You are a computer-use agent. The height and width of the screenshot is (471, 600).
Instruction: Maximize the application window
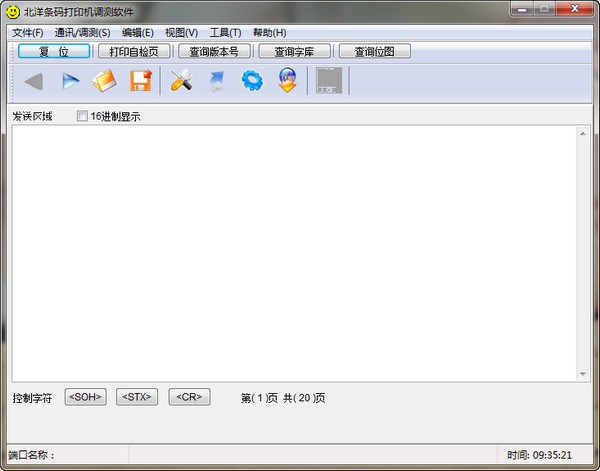[545, 9]
